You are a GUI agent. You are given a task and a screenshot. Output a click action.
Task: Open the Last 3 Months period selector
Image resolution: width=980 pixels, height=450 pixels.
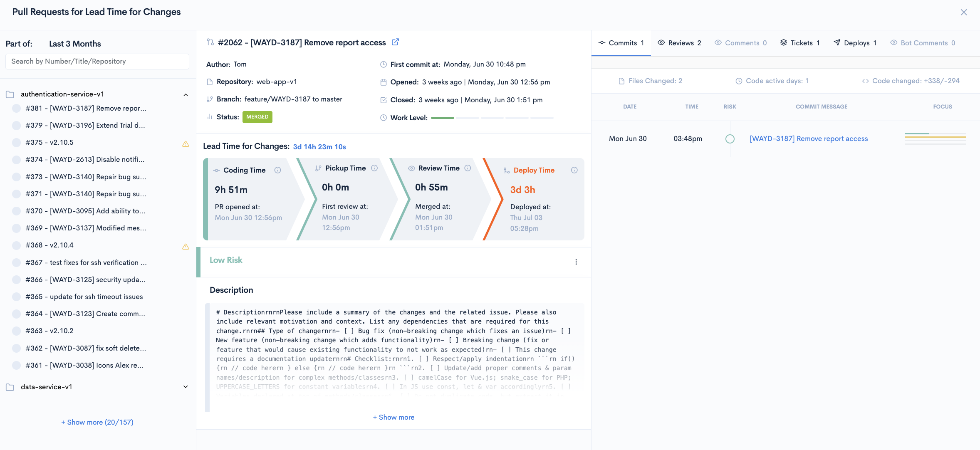[x=75, y=44]
